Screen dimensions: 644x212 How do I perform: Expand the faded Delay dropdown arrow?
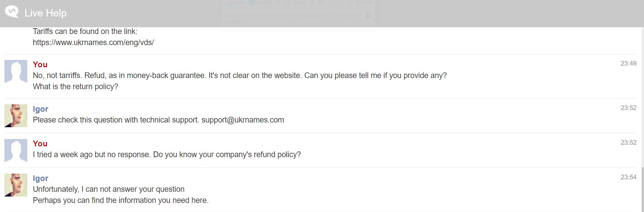click(x=312, y=2)
